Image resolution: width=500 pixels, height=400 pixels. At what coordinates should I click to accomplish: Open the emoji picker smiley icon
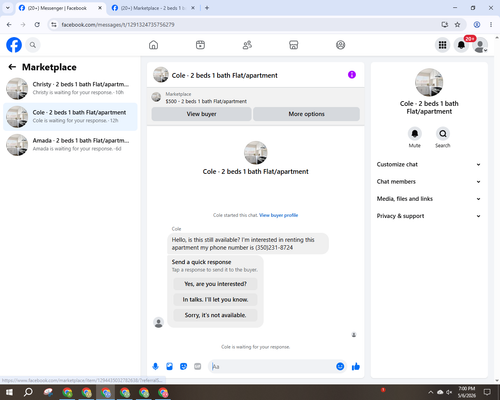[340, 367]
